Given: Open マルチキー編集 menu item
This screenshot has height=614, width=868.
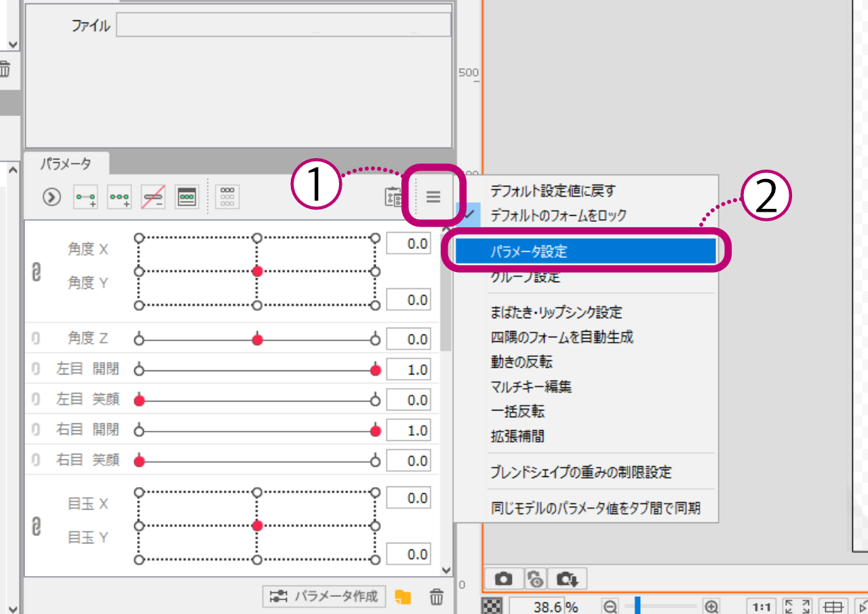Looking at the screenshot, I should [x=531, y=387].
